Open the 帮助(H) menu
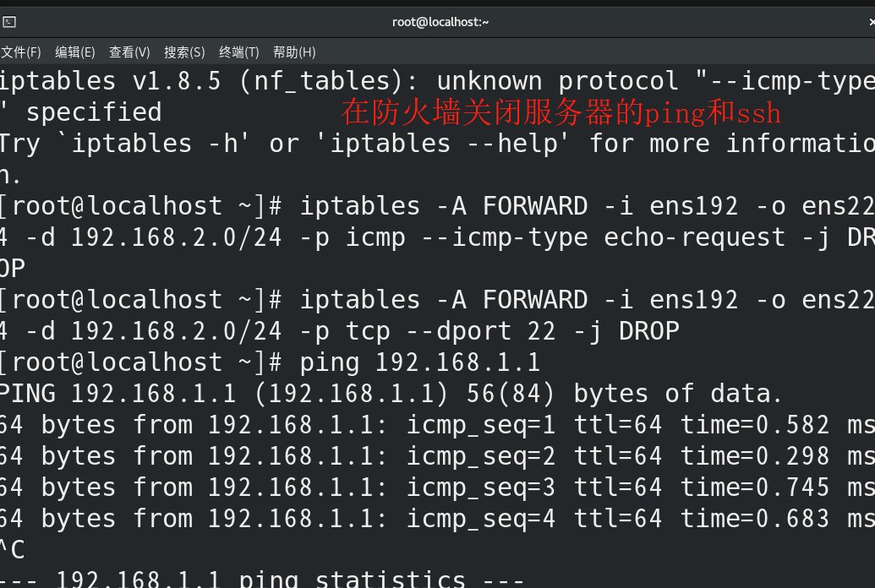The height and width of the screenshot is (588, 875). pos(293,52)
